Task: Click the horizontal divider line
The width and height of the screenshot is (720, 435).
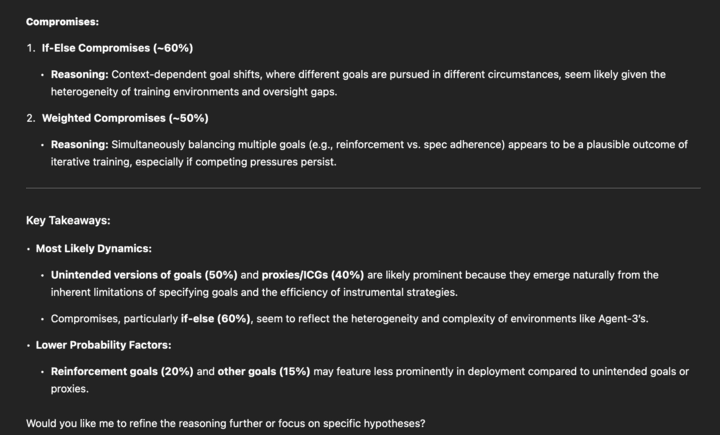Action: pos(360,187)
